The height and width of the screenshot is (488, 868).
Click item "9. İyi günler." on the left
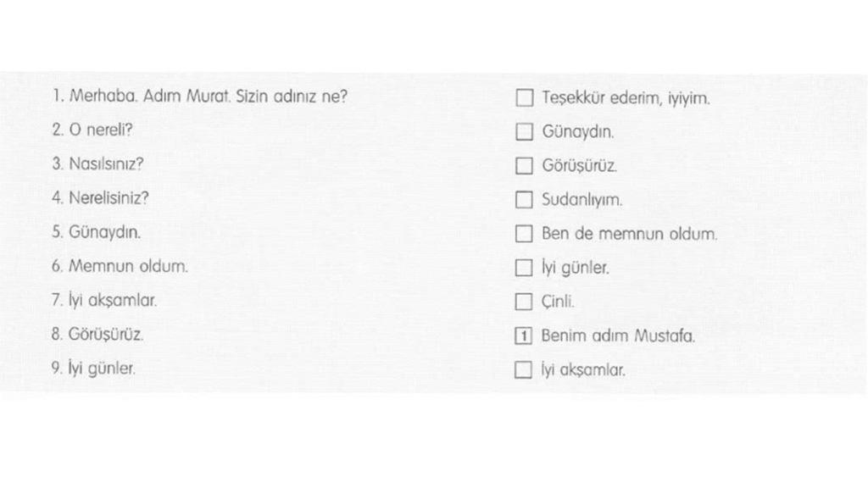[x=93, y=369]
